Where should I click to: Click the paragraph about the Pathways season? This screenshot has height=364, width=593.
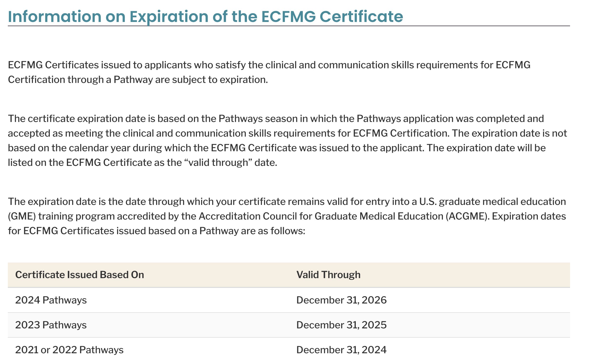[287, 141]
